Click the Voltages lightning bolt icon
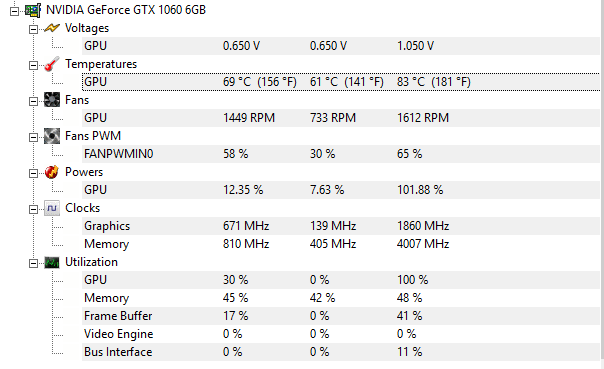The width and height of the screenshot is (604, 369). (x=52, y=28)
